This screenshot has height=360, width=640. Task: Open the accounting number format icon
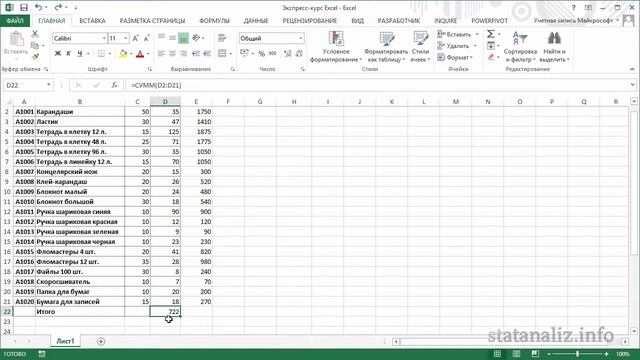click(x=244, y=53)
